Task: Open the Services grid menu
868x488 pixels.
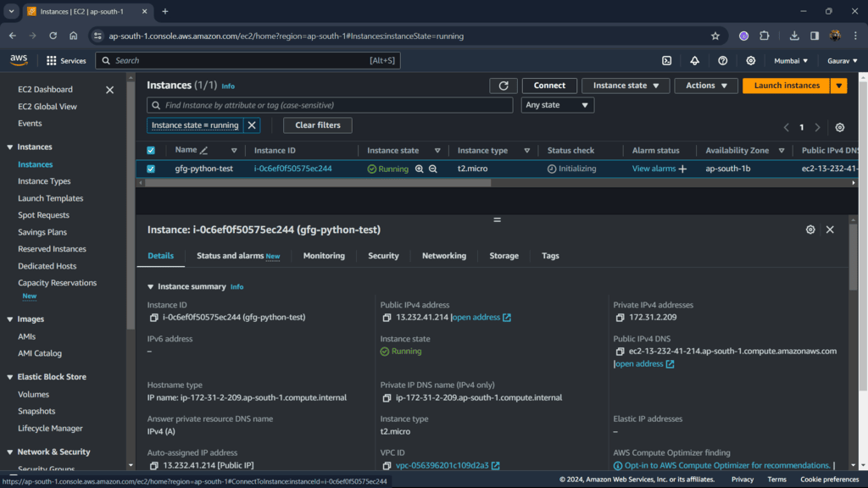Action: [x=66, y=61]
